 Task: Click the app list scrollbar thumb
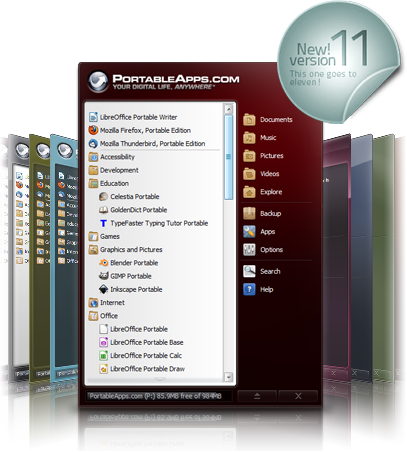coord(228,157)
